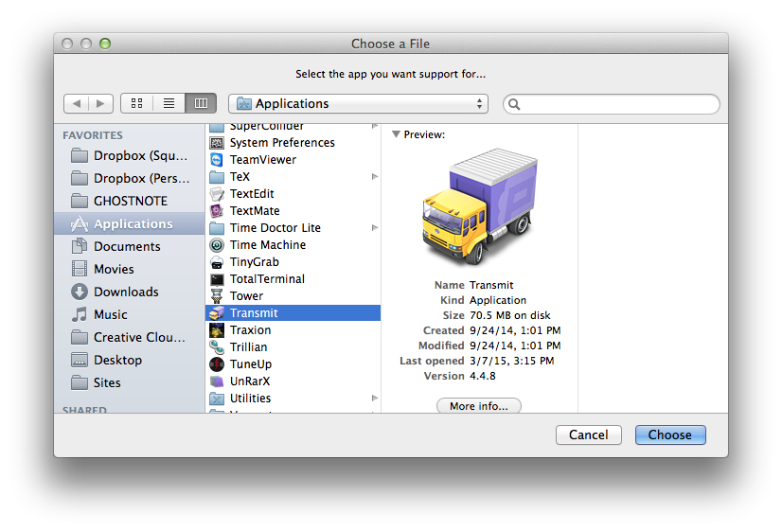The width and height of the screenshot is (782, 532).
Task: Click the Transmit truck icon in list
Action: pyautogui.click(x=217, y=313)
